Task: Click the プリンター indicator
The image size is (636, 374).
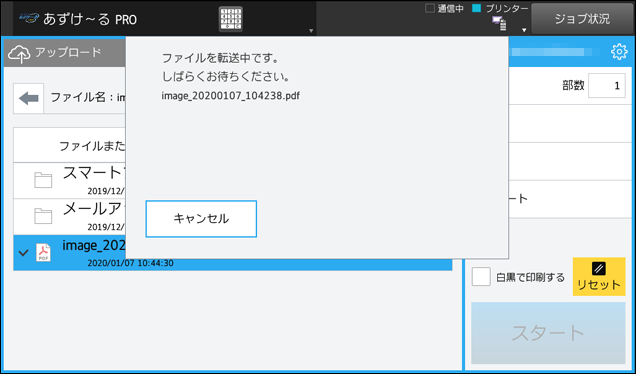Action: (501, 8)
